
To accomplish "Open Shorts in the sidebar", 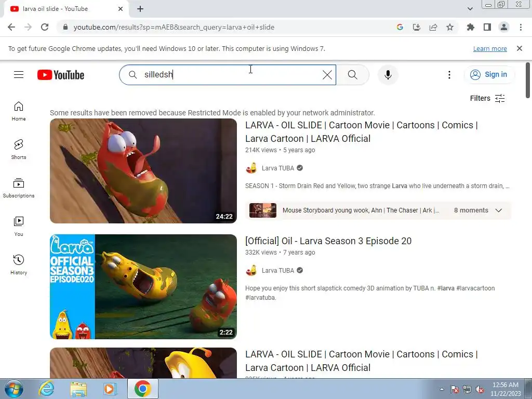I will (19, 150).
